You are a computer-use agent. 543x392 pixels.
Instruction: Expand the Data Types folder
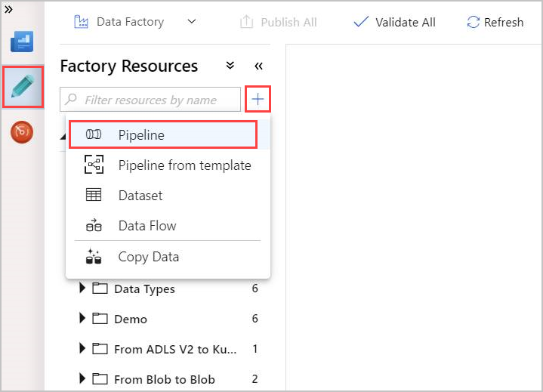pyautogui.click(x=82, y=288)
